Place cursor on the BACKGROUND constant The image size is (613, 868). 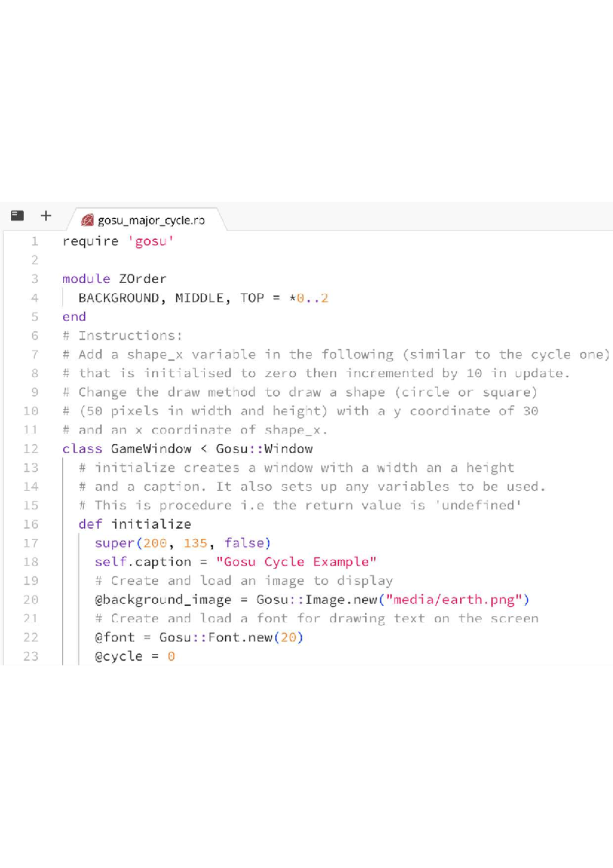pos(119,298)
